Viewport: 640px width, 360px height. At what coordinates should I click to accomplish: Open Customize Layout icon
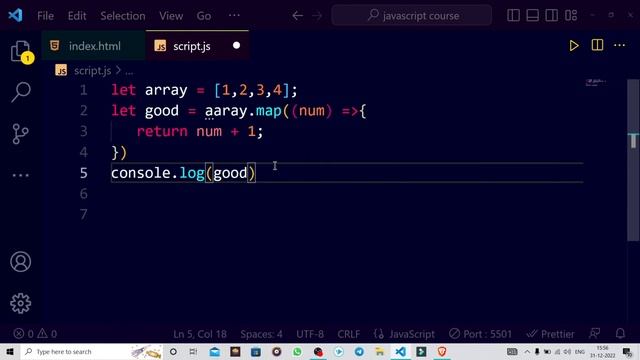click(x=571, y=16)
